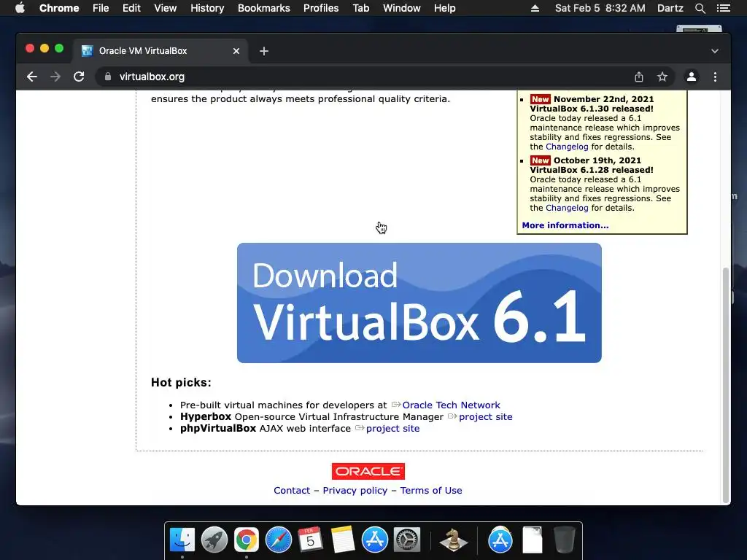Open the History menu
Image resolution: width=747 pixels, height=560 pixels.
pyautogui.click(x=207, y=8)
